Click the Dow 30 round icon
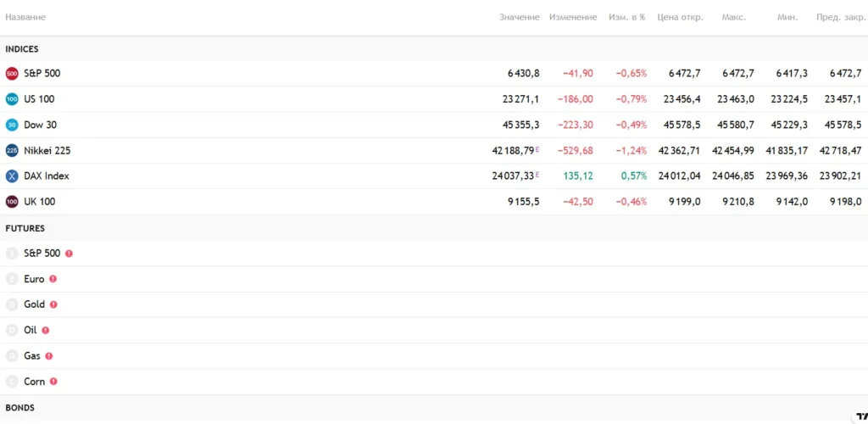This screenshot has height=424, width=868. click(12, 125)
